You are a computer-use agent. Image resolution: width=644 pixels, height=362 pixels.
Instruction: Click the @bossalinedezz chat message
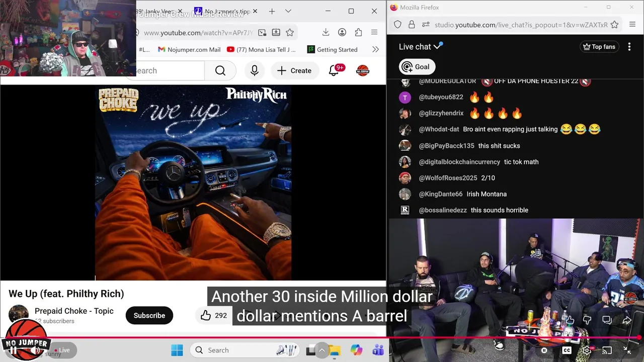tap(500, 210)
